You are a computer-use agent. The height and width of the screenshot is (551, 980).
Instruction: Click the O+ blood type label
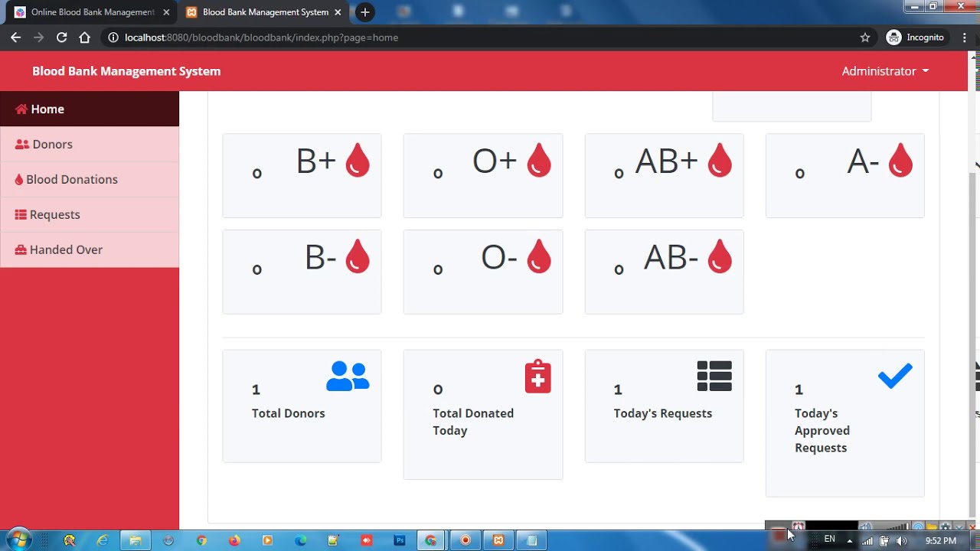click(495, 161)
